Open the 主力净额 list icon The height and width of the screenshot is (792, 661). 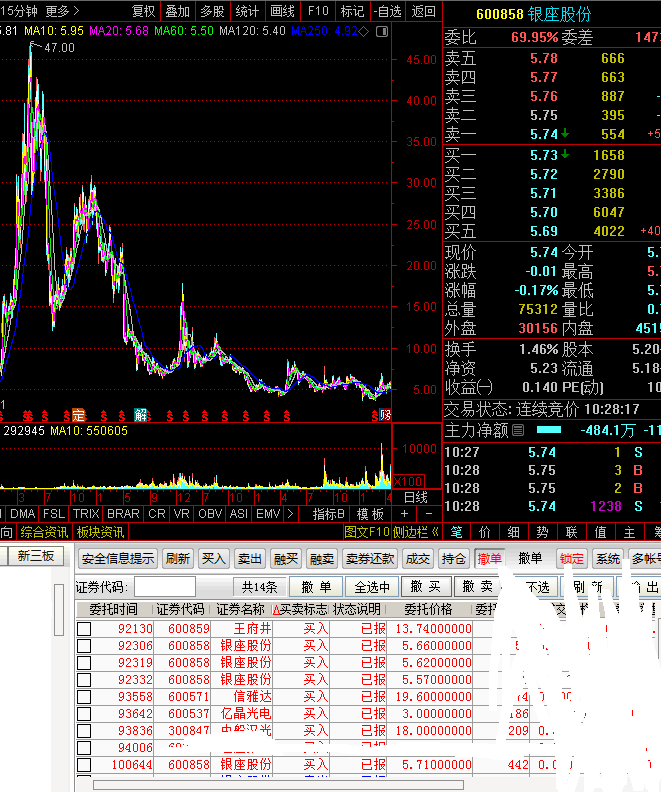pos(518,430)
